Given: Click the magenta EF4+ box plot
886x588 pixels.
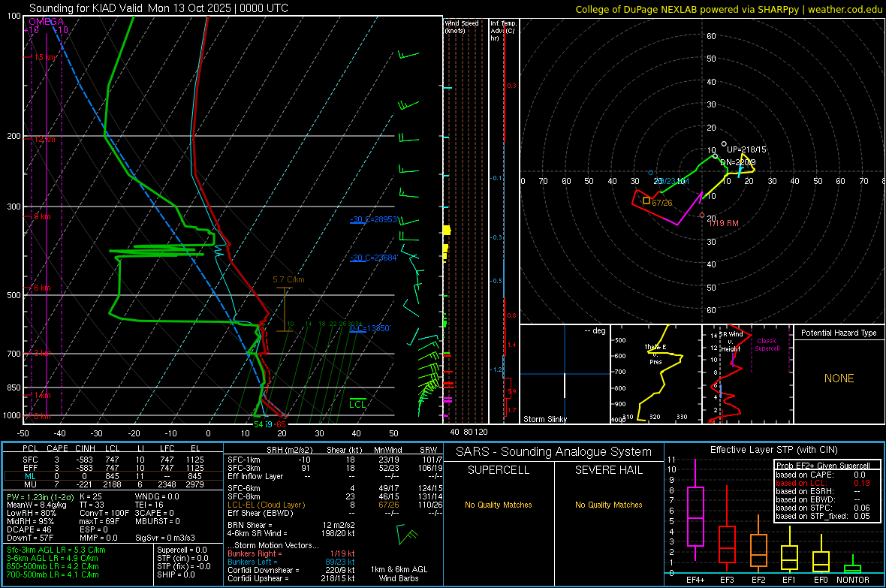Looking at the screenshot, I should (x=695, y=511).
